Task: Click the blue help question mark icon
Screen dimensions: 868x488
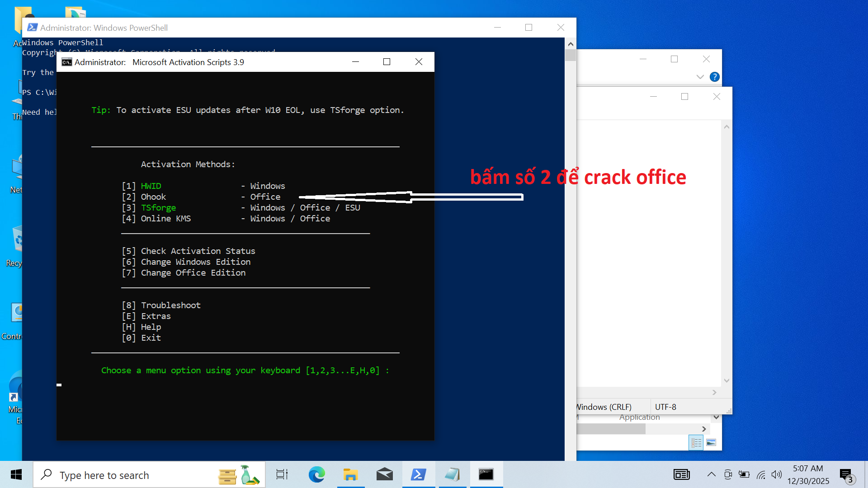Action: (714, 77)
